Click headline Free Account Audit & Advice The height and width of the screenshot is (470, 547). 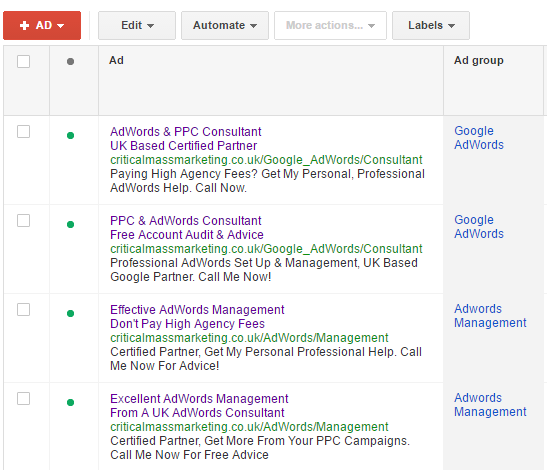pyautogui.click(x=187, y=235)
